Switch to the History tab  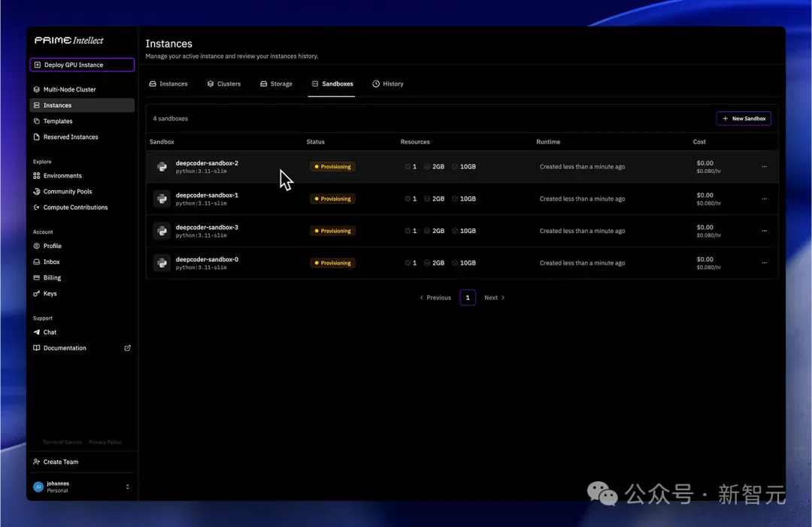pos(388,84)
